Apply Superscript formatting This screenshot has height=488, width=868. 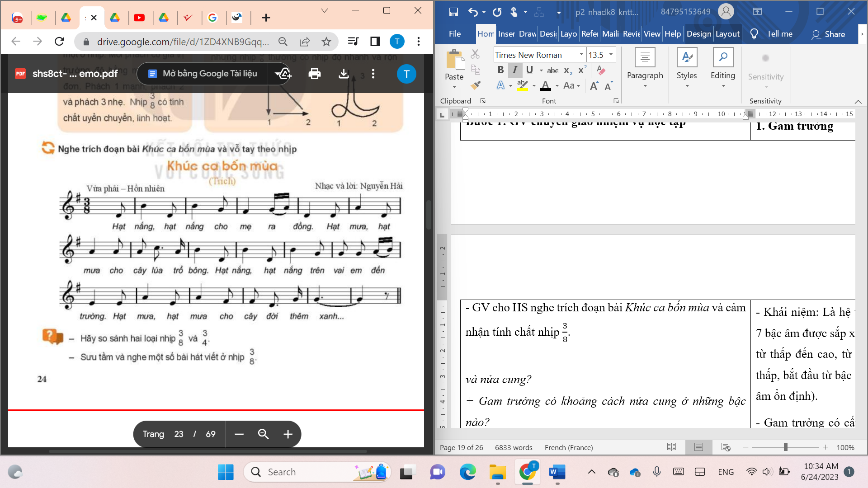coord(582,70)
